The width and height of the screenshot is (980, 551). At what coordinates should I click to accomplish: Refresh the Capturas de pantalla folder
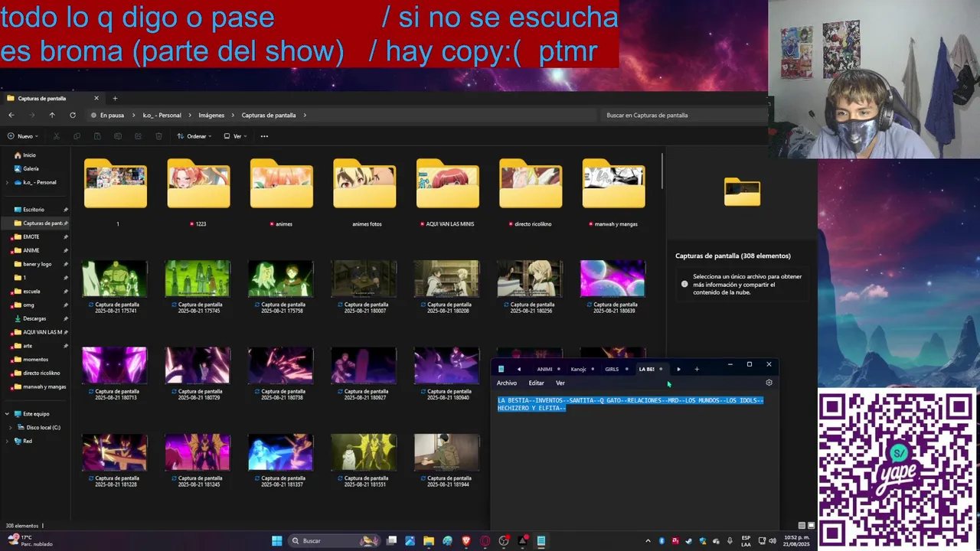pyautogui.click(x=73, y=115)
